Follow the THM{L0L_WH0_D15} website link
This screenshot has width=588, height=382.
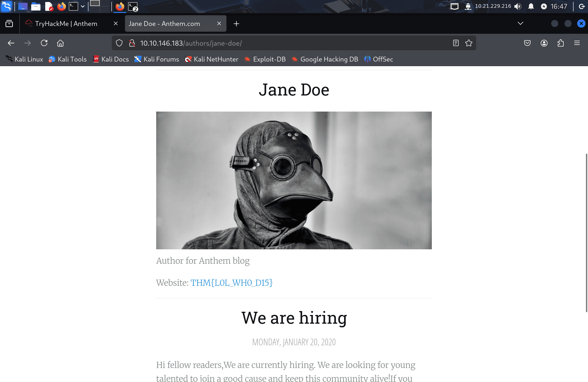point(232,283)
